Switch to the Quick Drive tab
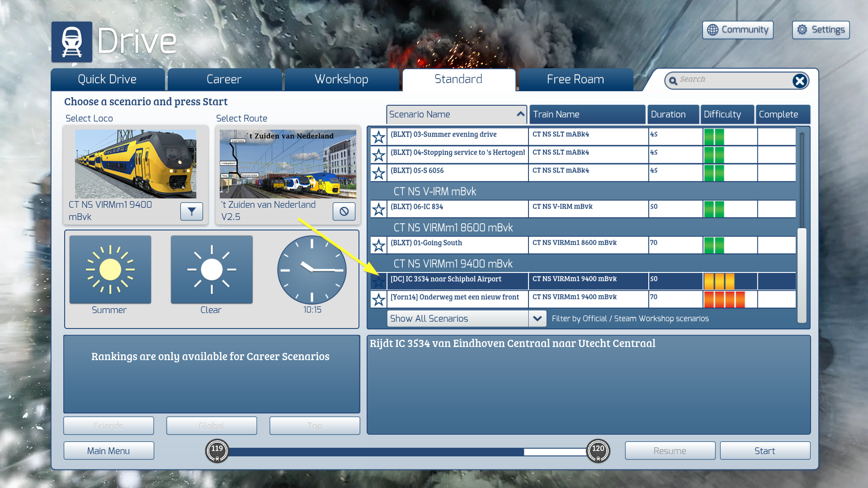The width and height of the screenshot is (868, 488). click(108, 80)
